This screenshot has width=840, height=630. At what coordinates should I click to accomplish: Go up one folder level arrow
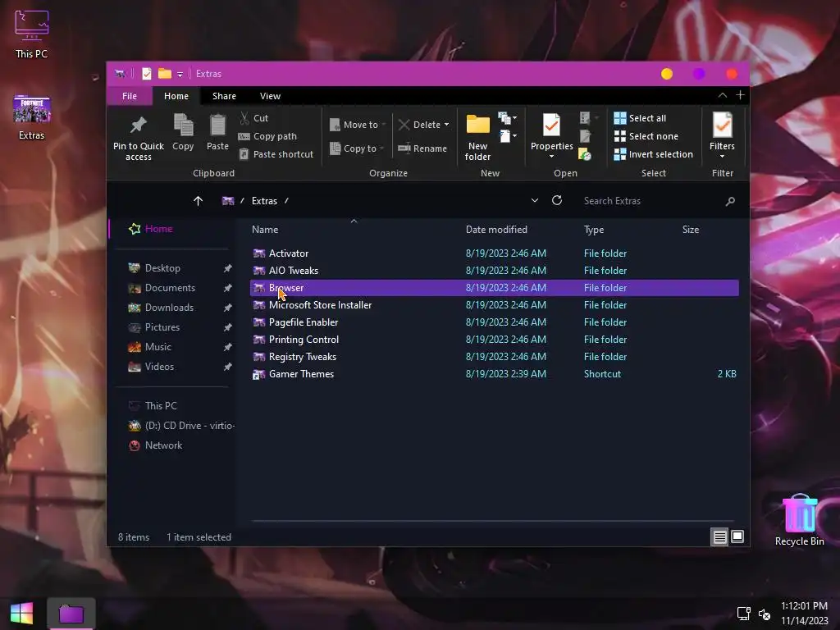tap(199, 201)
